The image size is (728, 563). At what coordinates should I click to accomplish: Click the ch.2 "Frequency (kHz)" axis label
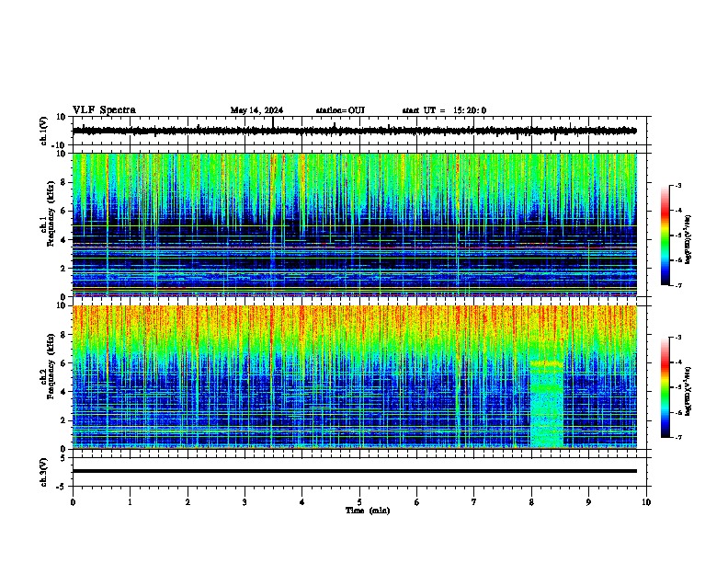[x=51, y=366]
